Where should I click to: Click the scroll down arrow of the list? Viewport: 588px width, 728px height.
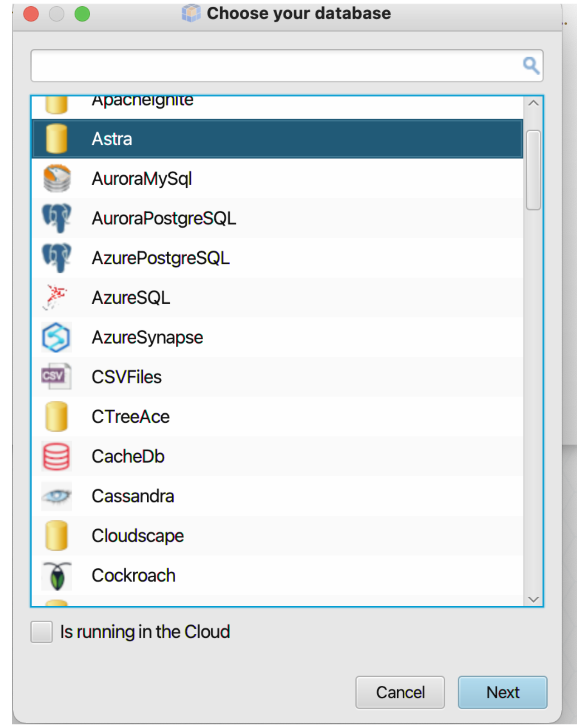534,599
